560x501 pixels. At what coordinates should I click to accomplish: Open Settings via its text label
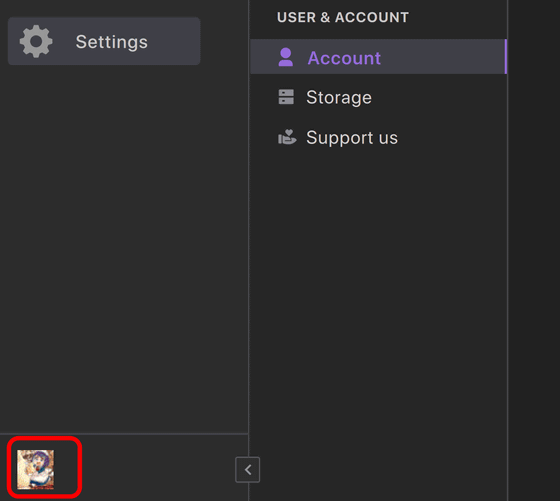112,42
